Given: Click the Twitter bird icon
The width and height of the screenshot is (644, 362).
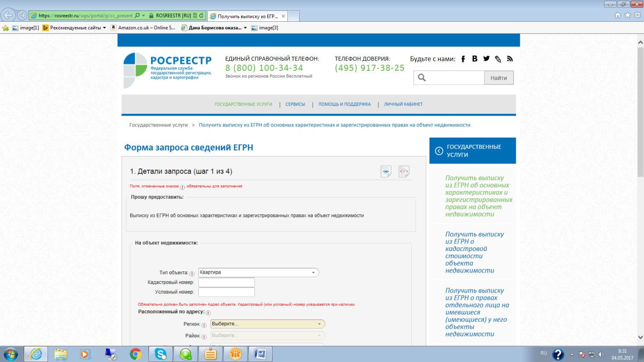Looking at the screenshot, I should [x=486, y=59].
